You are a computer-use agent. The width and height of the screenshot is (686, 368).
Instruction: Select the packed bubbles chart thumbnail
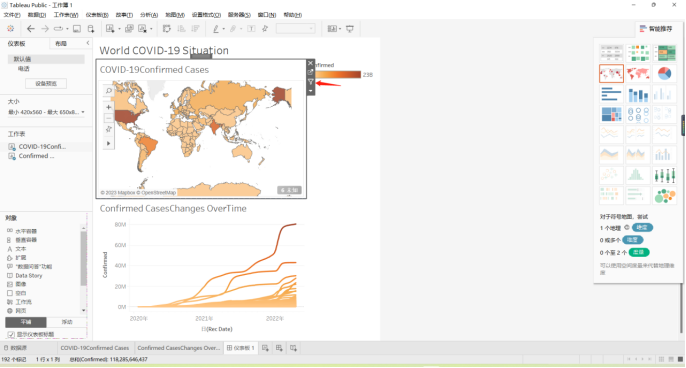click(x=664, y=195)
